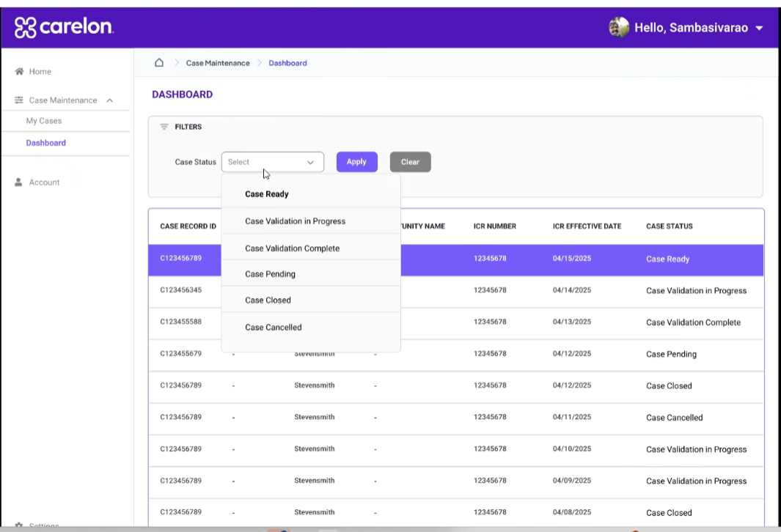The height and width of the screenshot is (532, 781).
Task: Select Case Validation in Progress option
Action: [x=295, y=221]
